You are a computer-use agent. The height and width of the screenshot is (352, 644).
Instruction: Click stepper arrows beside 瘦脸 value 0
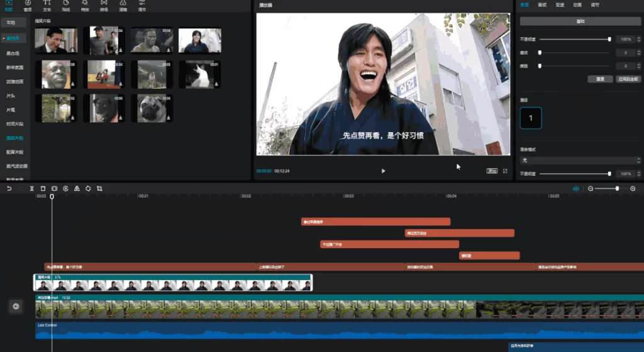[x=639, y=65]
